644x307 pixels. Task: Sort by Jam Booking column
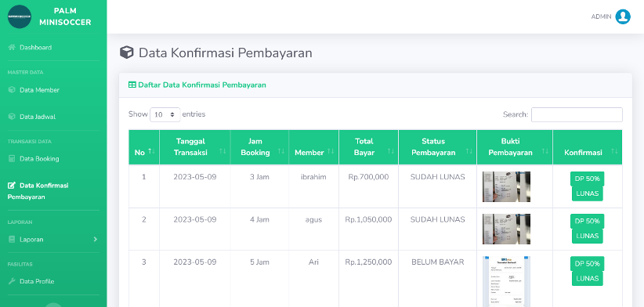[259, 147]
